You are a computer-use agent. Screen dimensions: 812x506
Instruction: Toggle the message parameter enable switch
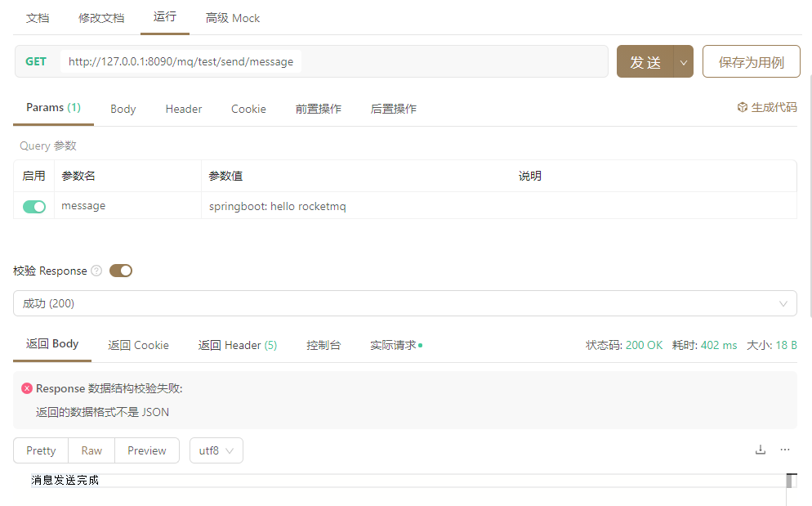(x=34, y=206)
